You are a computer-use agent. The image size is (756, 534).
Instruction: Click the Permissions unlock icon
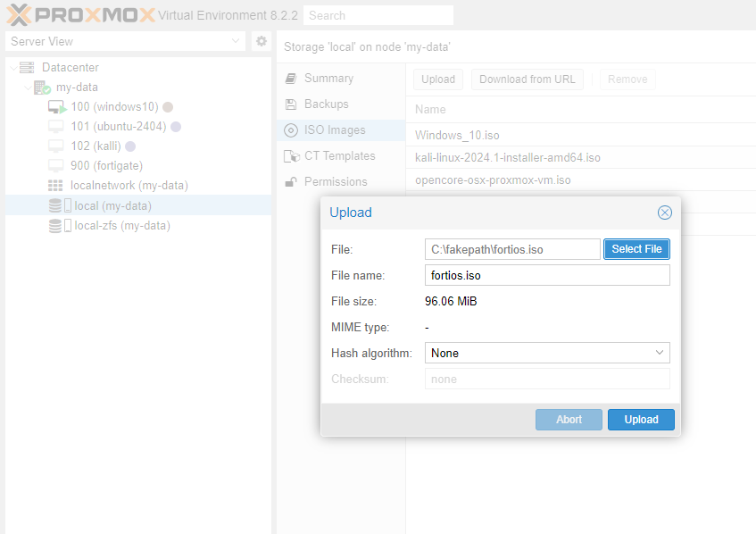[291, 182]
